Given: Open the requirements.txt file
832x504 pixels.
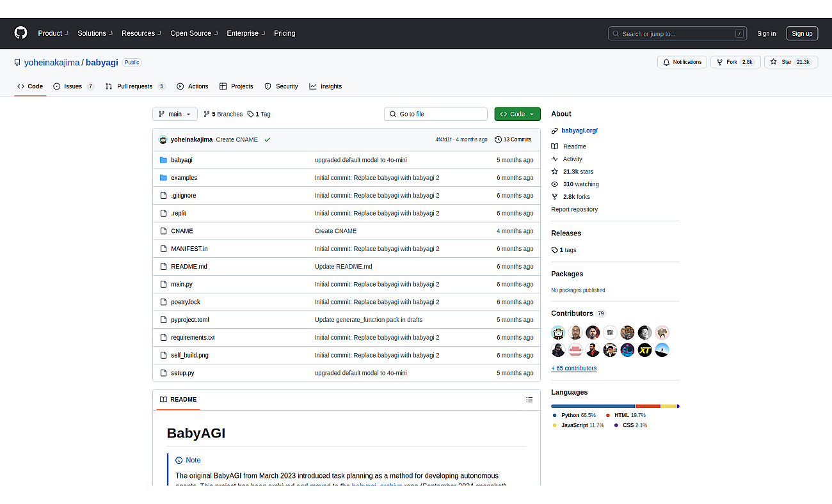Looking at the screenshot, I should [x=193, y=338].
